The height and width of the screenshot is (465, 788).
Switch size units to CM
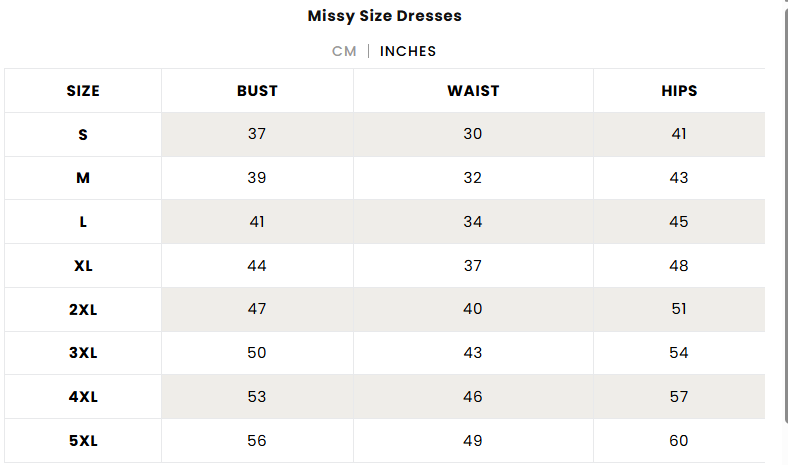pyautogui.click(x=344, y=51)
